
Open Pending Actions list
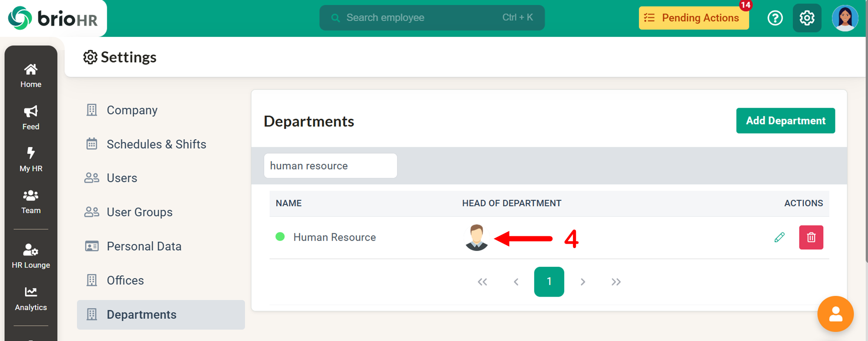(694, 18)
